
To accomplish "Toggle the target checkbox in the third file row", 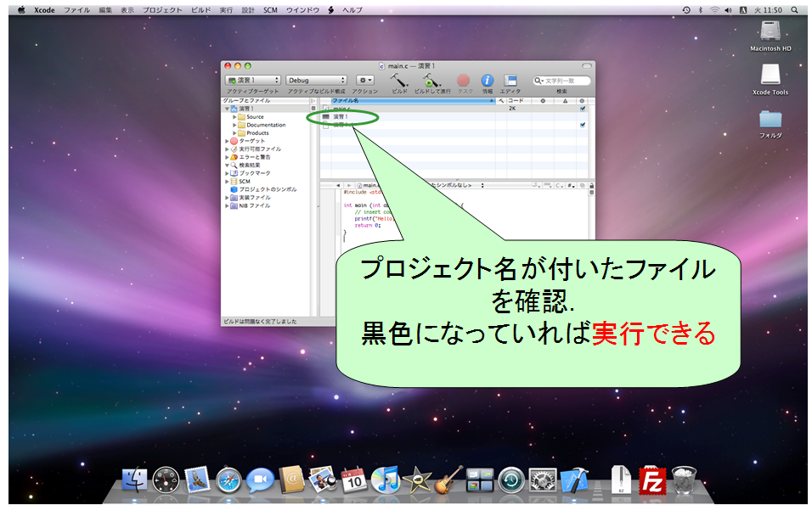I will (583, 125).
